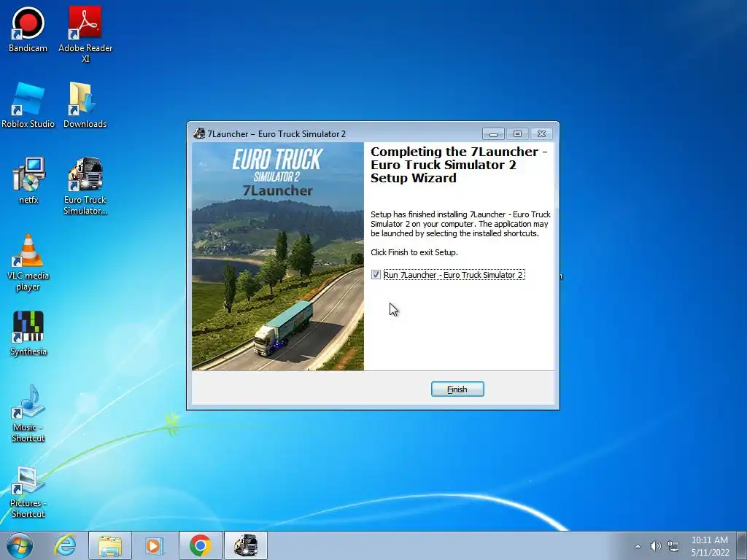Select the Euro Truck Simulator desktop shortcut

coord(85,186)
